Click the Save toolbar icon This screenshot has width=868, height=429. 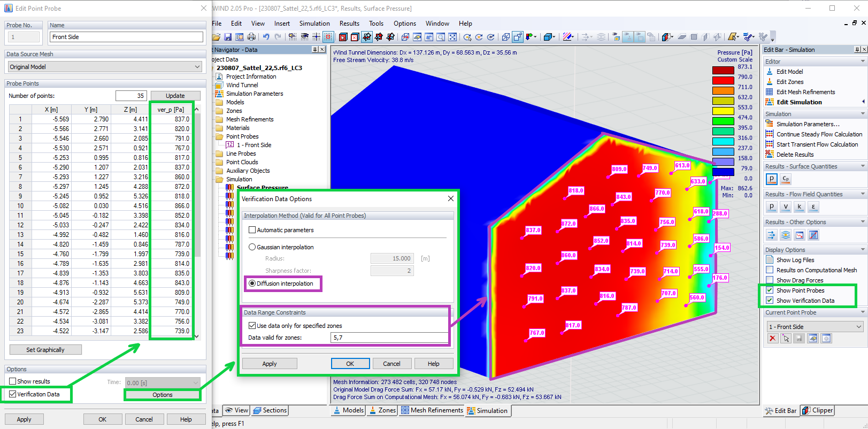tap(228, 37)
